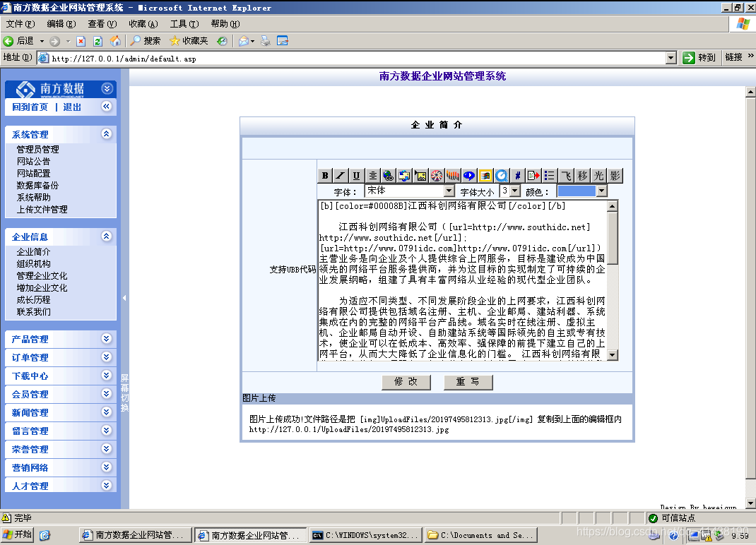Insert Windows Media Player video icon
Screen dimensions: 756x545
485,176
